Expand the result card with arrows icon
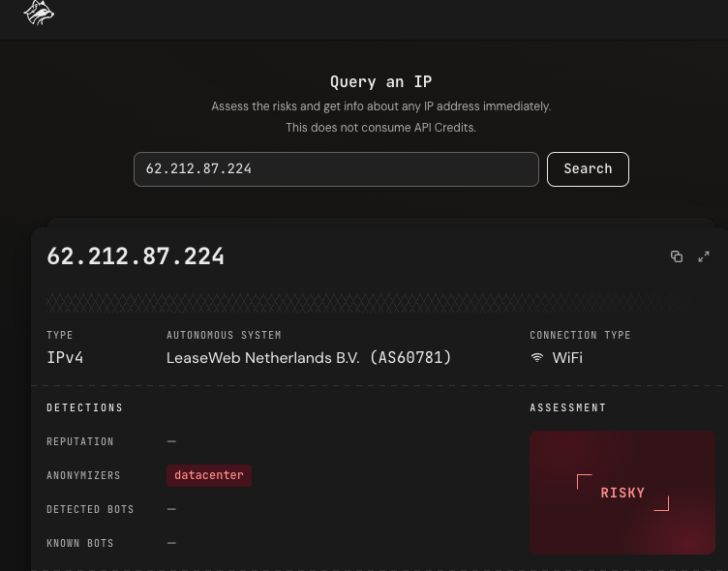This screenshot has width=728, height=571. coord(704,256)
